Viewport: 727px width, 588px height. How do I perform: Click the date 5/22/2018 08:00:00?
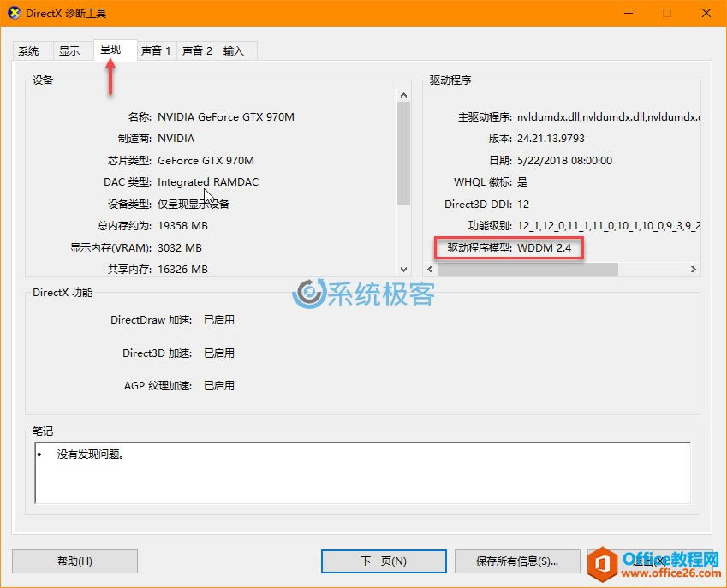pyautogui.click(x=564, y=161)
